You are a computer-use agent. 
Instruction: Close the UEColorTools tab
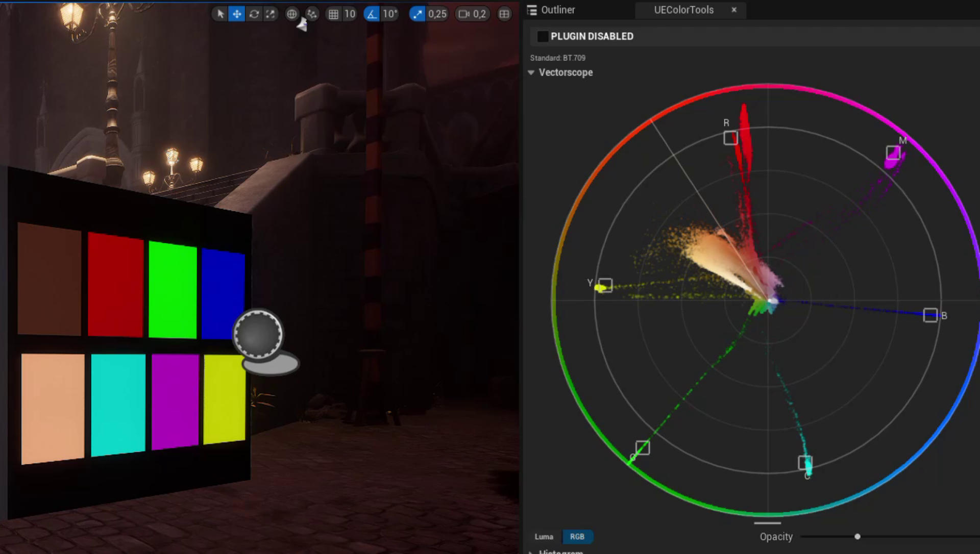coord(734,10)
